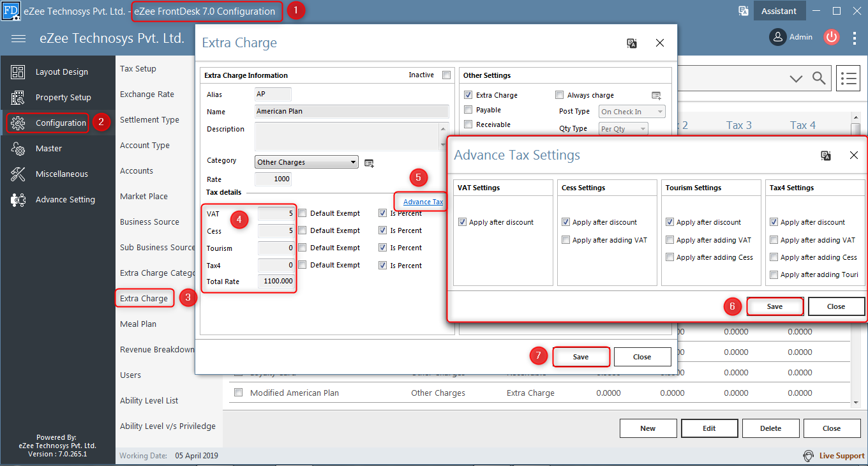Screen dimensions: 868x466
Task: Click the Live Support headset icon
Action: pyautogui.click(x=809, y=456)
